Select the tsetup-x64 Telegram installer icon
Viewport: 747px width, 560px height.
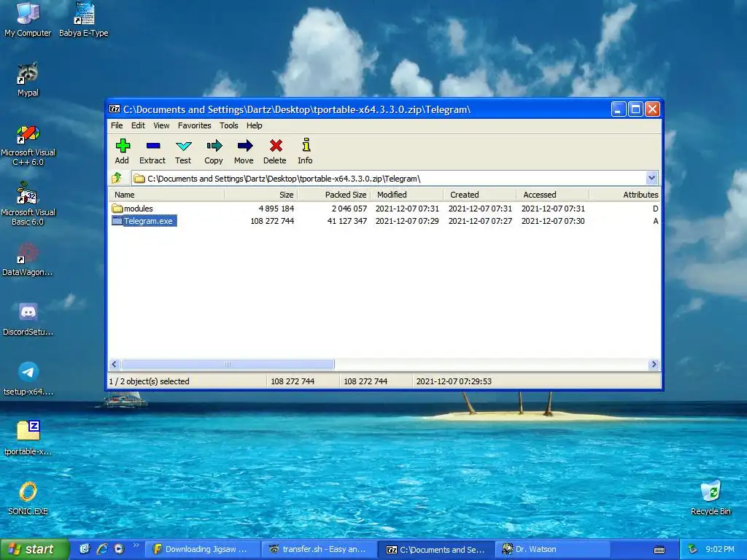[28, 372]
